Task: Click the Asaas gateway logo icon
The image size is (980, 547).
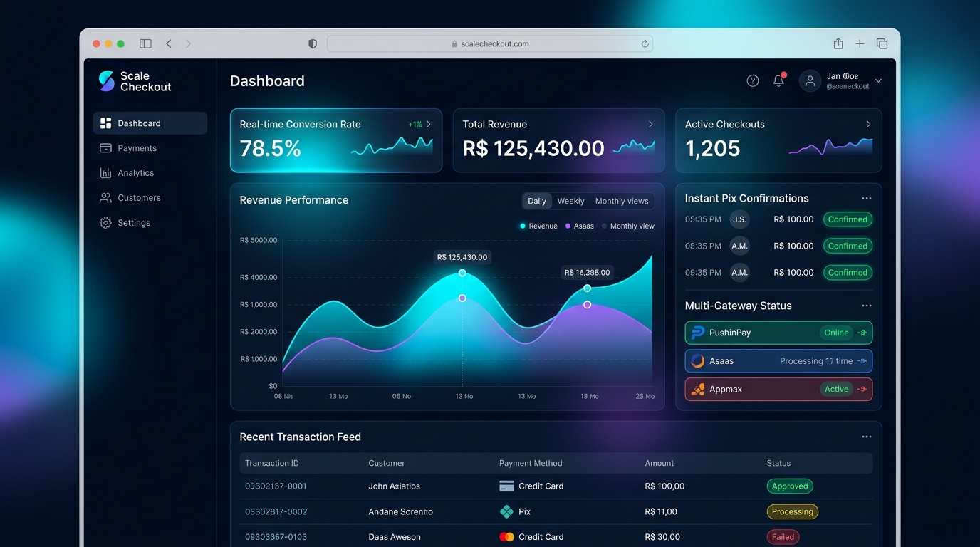Action: pyautogui.click(x=698, y=361)
